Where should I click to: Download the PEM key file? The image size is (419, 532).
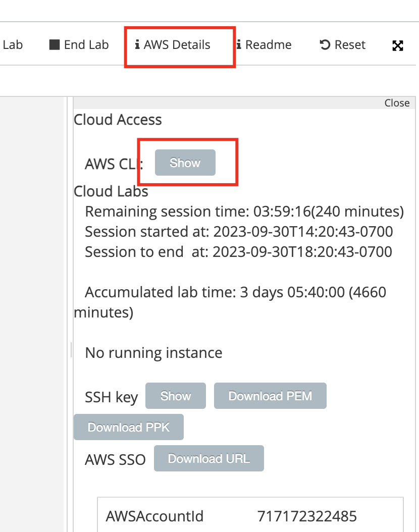coord(270,396)
